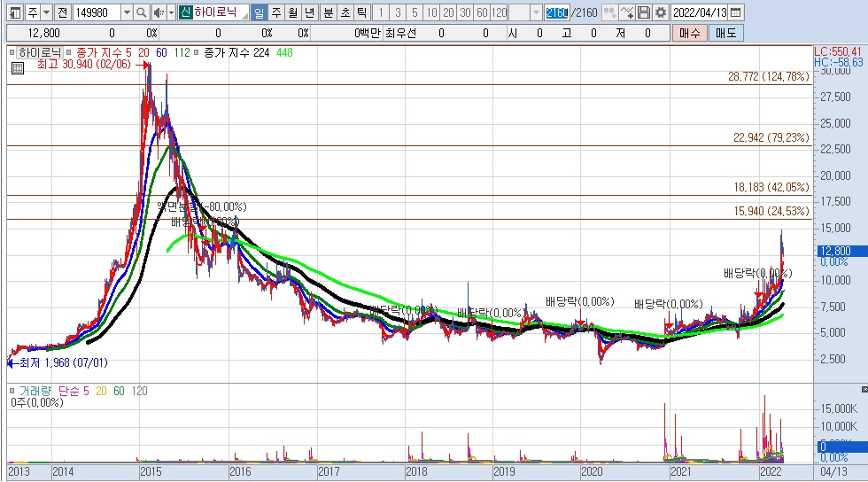This screenshot has height=482, width=868.
Task: Click the date field 2022/04/13
Action: point(700,12)
